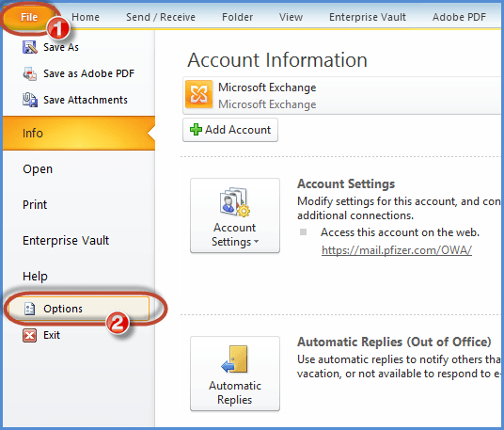Screen dimensions: 504x430
Task: Open the Send / Receive tab
Action: [x=161, y=17]
